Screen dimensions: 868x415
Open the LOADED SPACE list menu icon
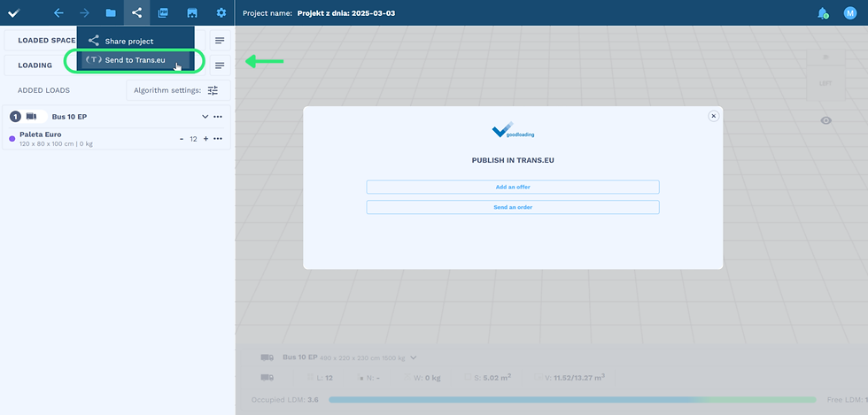(220, 41)
